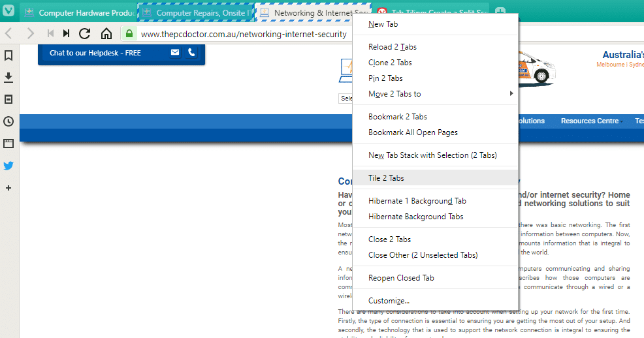Image resolution: width=644 pixels, height=338 pixels.
Task: Show the Notes side panel
Action: (x=8, y=100)
